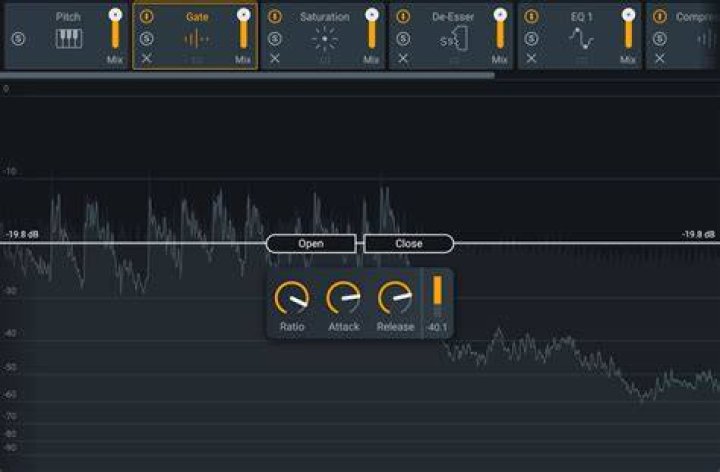Select the Saturation module burst icon
This screenshot has width=720, height=472.
point(325,39)
